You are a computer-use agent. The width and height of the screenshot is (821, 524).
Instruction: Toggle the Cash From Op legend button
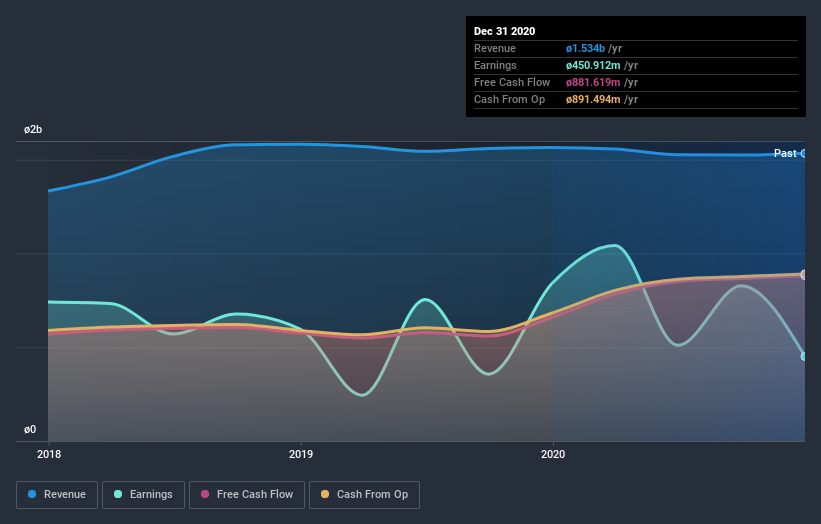point(364,495)
